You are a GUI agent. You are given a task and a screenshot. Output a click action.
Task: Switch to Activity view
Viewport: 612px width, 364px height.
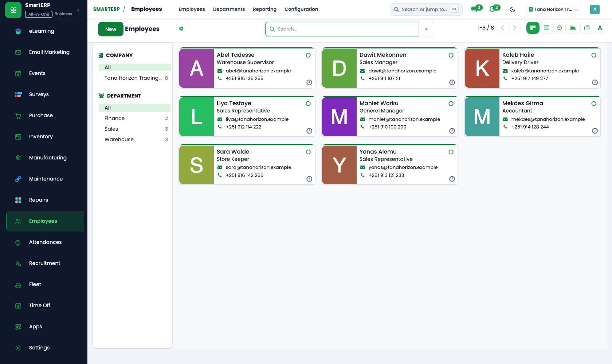click(x=560, y=28)
